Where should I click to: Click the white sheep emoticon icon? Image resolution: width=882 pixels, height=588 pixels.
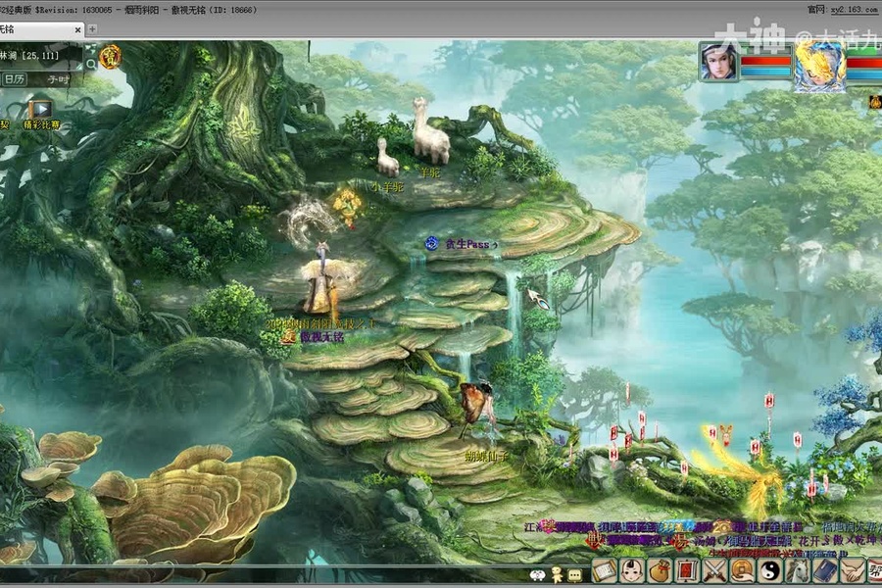pyautogui.click(x=538, y=575)
